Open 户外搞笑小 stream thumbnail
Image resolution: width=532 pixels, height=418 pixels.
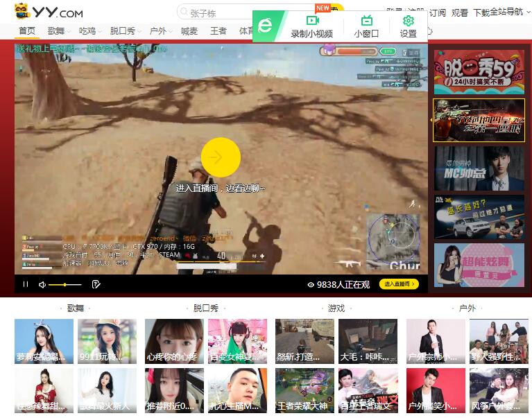436,390
